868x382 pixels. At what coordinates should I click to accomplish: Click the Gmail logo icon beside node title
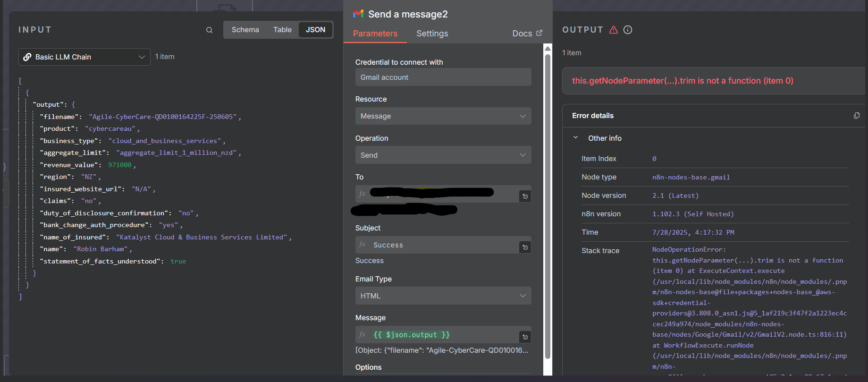pyautogui.click(x=358, y=14)
